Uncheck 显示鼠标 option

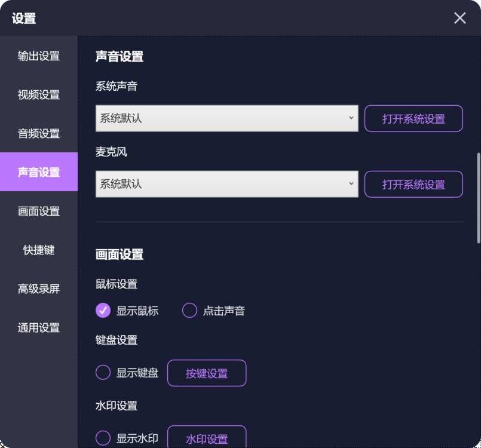click(x=103, y=310)
